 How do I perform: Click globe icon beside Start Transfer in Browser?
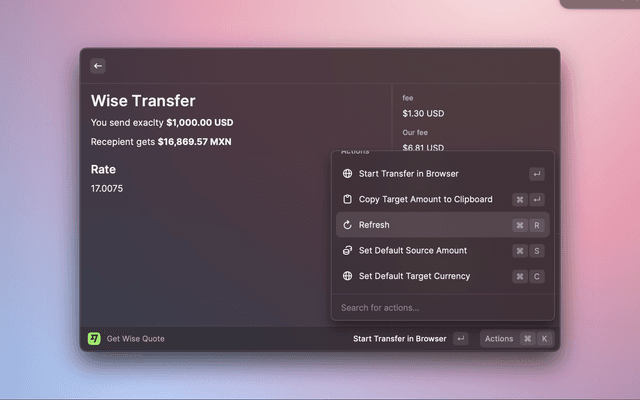click(347, 174)
